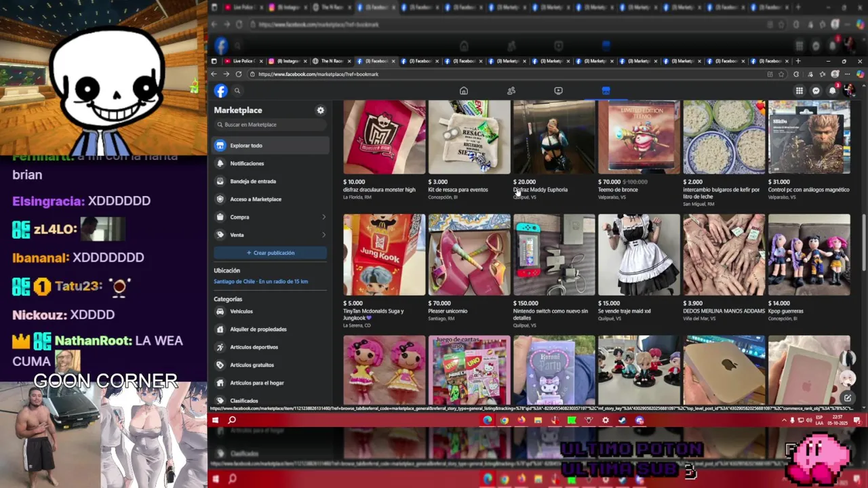
Task: Click "intercambio bulgaros de kefir" listing title
Action: tap(722, 192)
